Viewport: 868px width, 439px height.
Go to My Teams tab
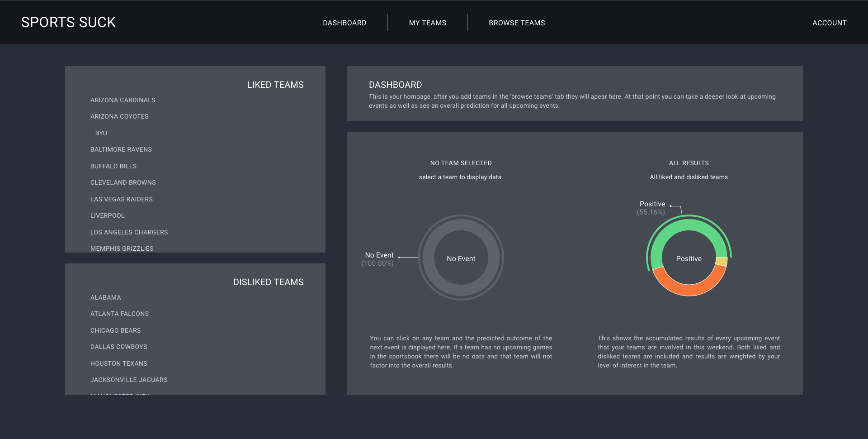pyautogui.click(x=427, y=23)
